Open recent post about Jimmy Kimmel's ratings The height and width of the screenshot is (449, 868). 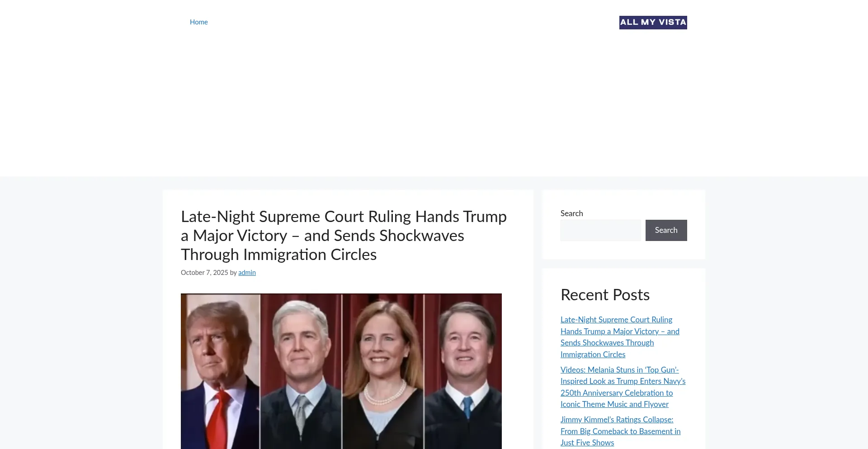[x=620, y=431]
